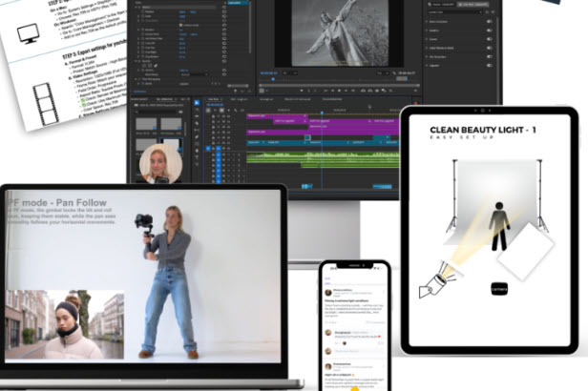Select the Selection tool in Premiere's toolbar
Screen dimensions: 588x391
point(197,103)
